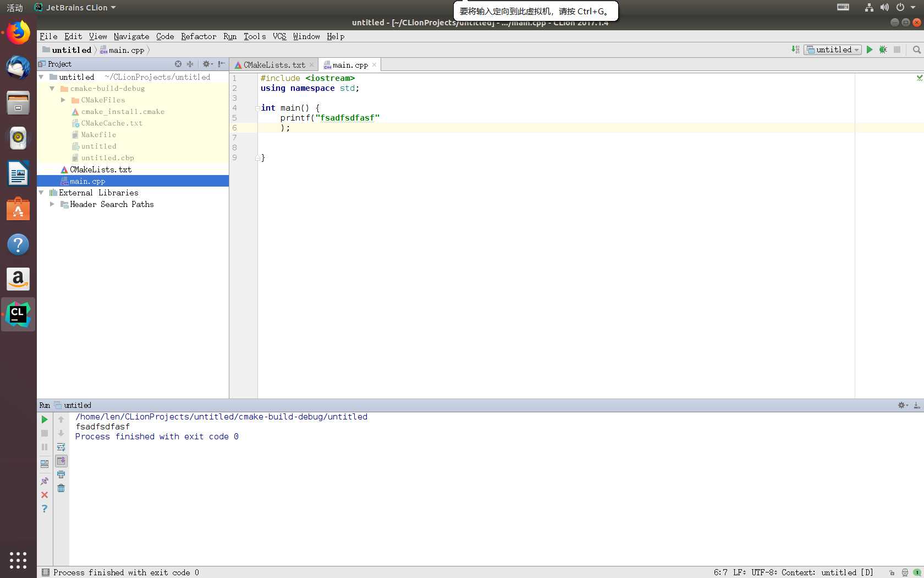Click the executable path link in console
The width and height of the screenshot is (924, 578).
coord(221,417)
